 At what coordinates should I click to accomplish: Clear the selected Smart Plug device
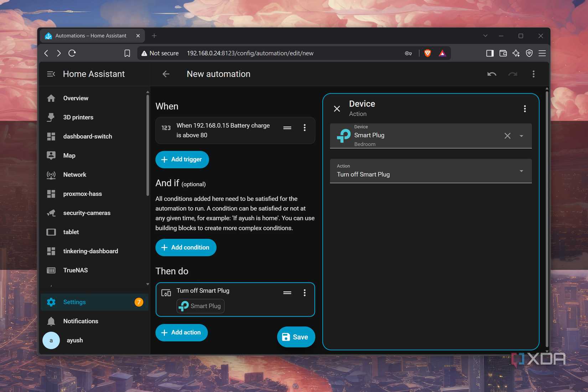point(507,136)
